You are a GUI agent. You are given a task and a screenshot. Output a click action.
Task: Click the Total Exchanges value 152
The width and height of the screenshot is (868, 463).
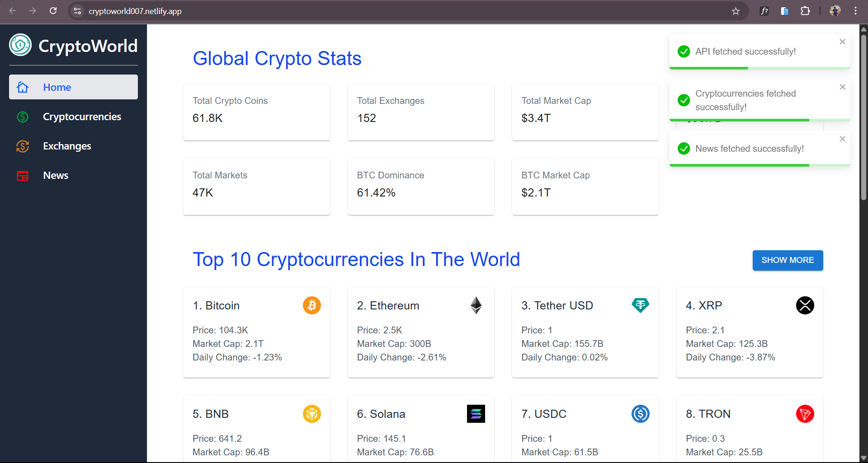[367, 118]
